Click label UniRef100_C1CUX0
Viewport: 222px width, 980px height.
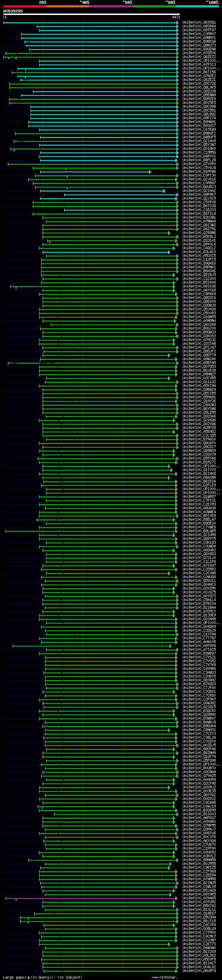[199, 279]
